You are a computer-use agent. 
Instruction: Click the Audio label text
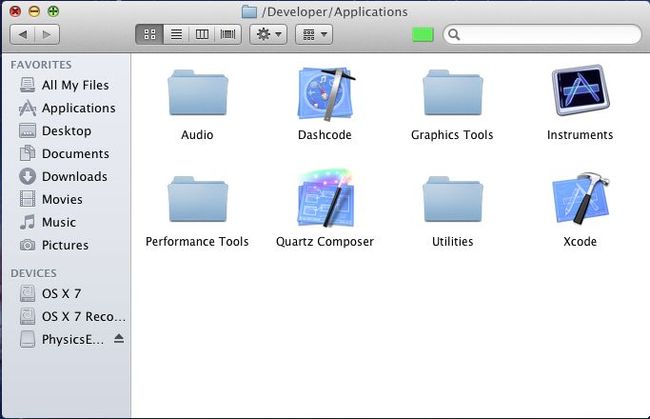tap(197, 135)
